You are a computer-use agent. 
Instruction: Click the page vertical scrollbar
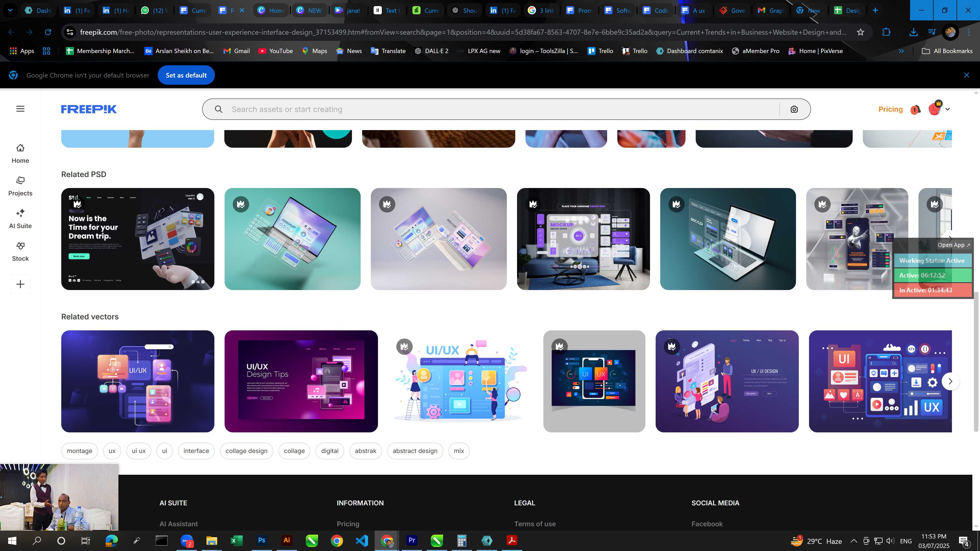976,361
